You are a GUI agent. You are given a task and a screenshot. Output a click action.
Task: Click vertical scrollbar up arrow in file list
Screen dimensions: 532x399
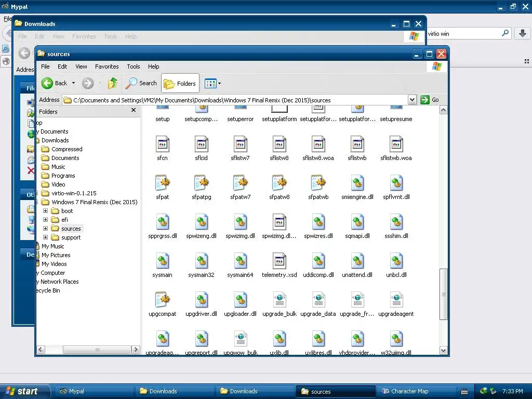444,110
